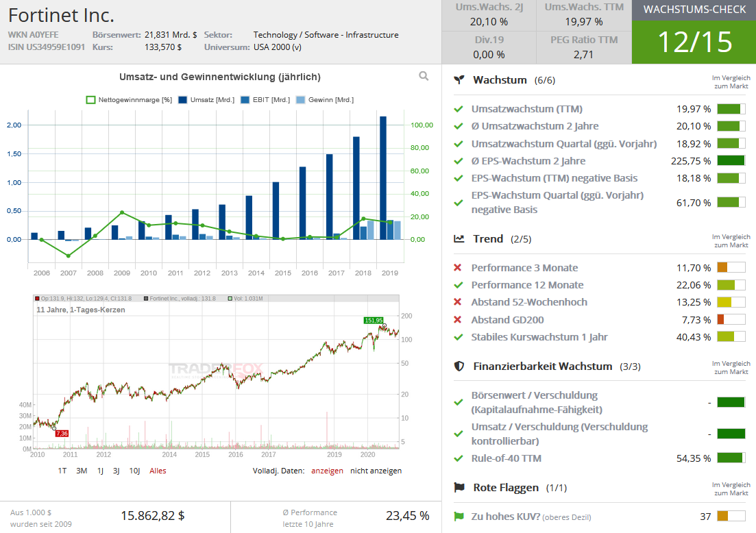Click the checkmark beside Umsatzwachstum (TTM)
The height and width of the screenshot is (533, 756).
click(x=458, y=110)
